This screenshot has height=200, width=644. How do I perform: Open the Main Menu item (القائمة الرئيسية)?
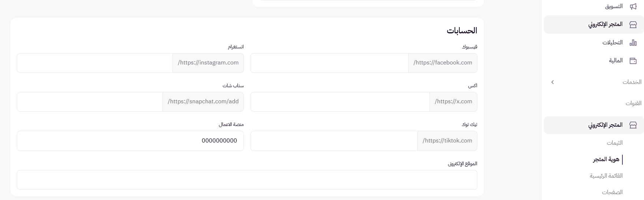click(x=606, y=176)
